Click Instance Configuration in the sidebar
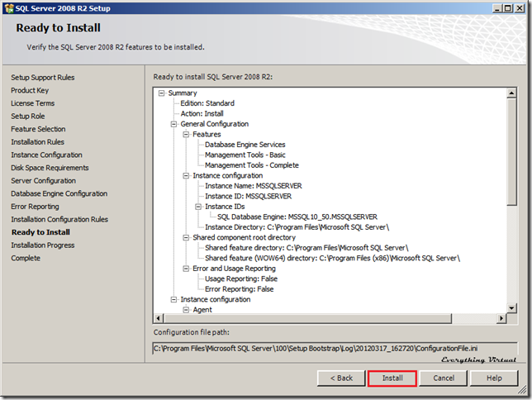This screenshot has width=532, height=400. [x=46, y=155]
